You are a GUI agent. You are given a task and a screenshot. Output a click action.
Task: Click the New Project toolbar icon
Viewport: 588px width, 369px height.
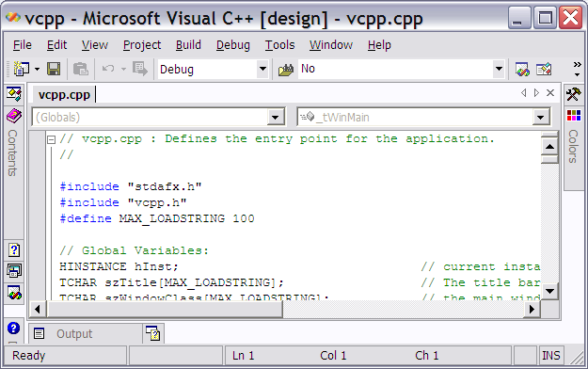point(22,69)
